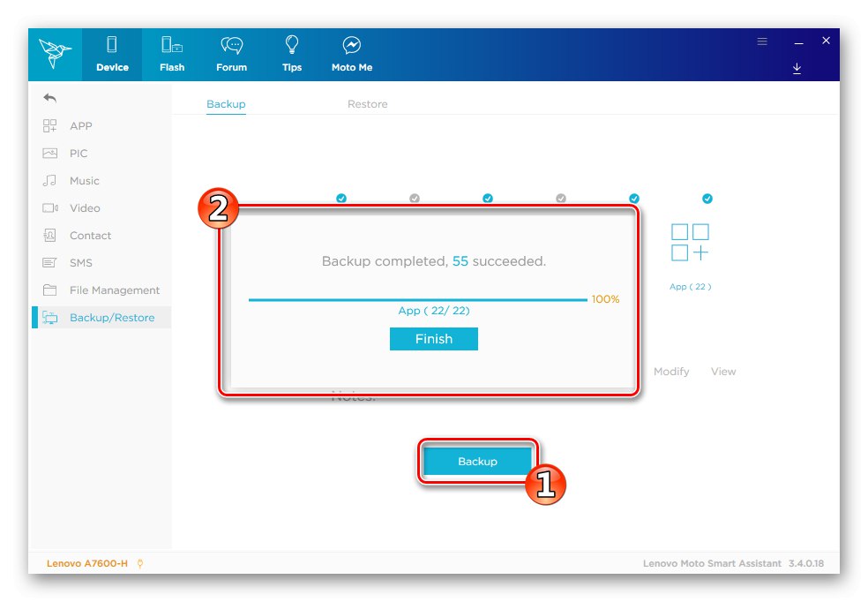The width and height of the screenshot is (868, 602).
Task: Toggle the first blue category checkmark
Action: pyautogui.click(x=341, y=199)
